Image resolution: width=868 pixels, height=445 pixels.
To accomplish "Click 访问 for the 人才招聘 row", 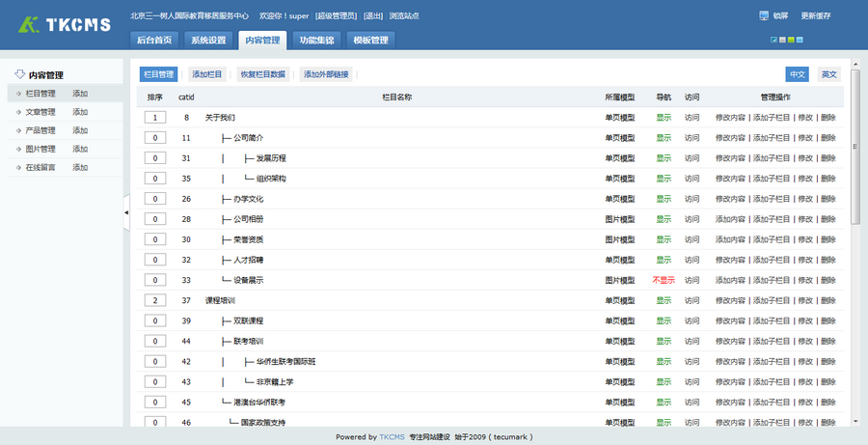I will point(692,260).
